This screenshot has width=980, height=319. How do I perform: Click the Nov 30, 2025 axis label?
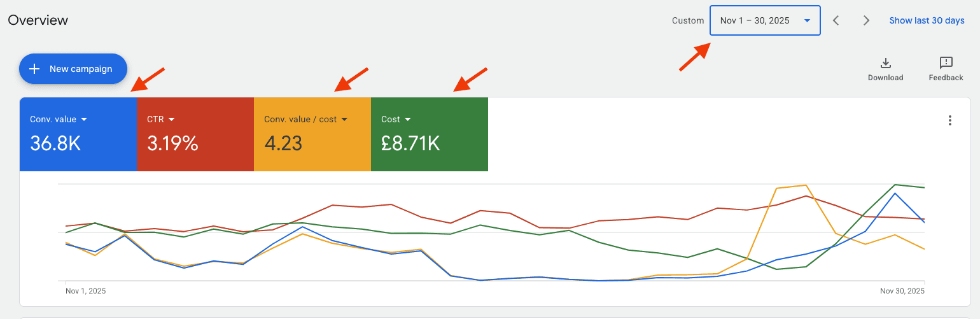tap(902, 291)
